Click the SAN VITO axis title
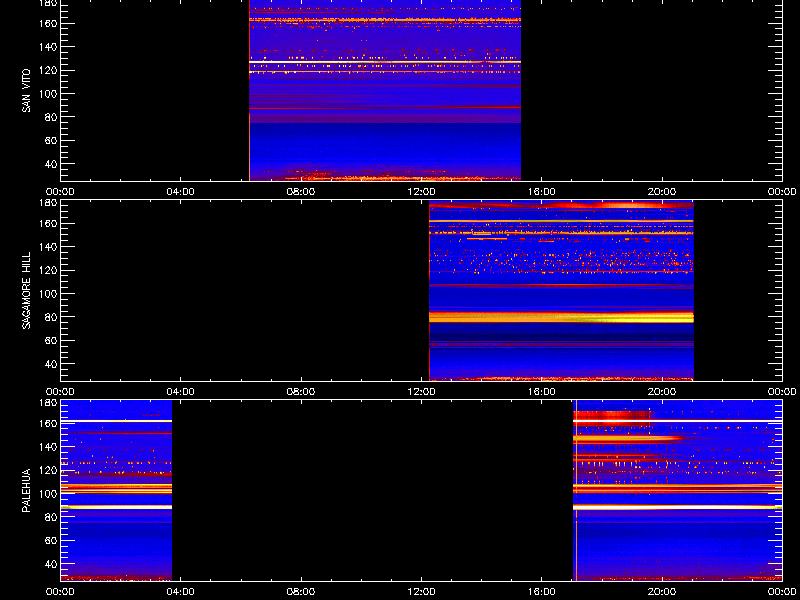 click(x=26, y=91)
